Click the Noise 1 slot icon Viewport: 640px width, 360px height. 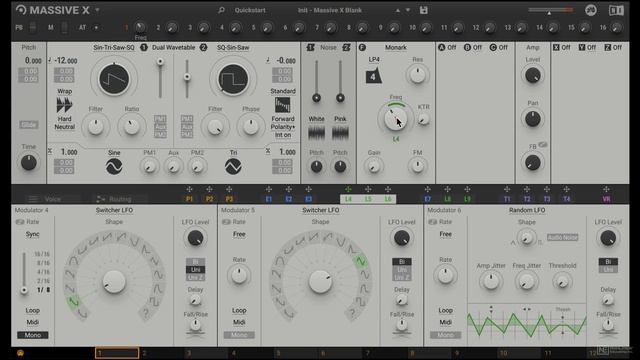coord(310,47)
